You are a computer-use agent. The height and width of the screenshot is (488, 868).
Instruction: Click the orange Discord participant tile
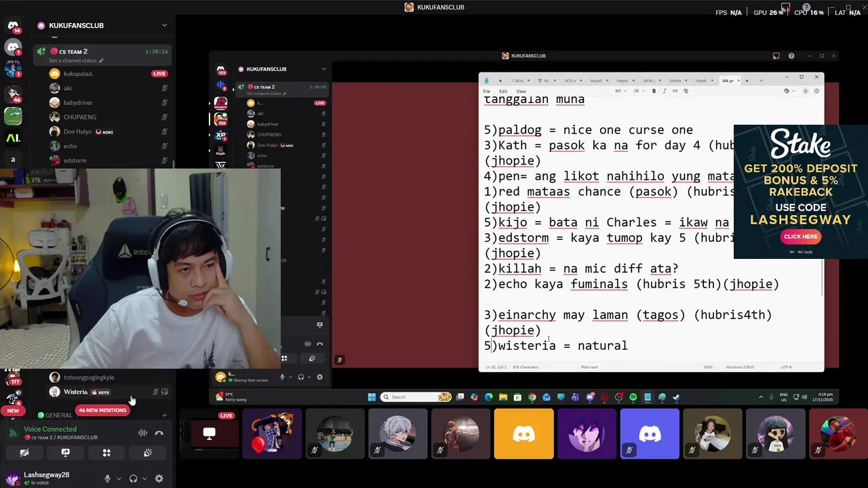[524, 434]
